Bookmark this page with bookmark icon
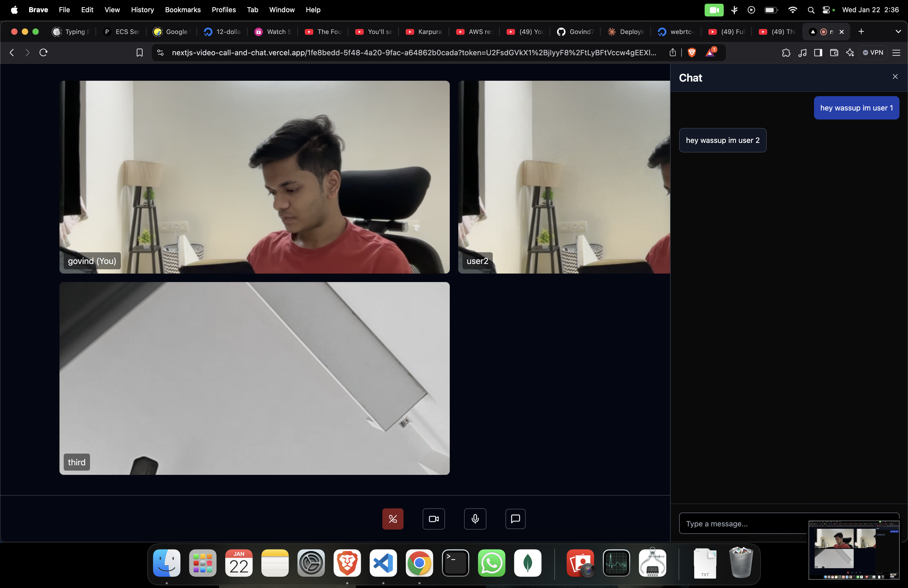The height and width of the screenshot is (588, 908). point(140,53)
